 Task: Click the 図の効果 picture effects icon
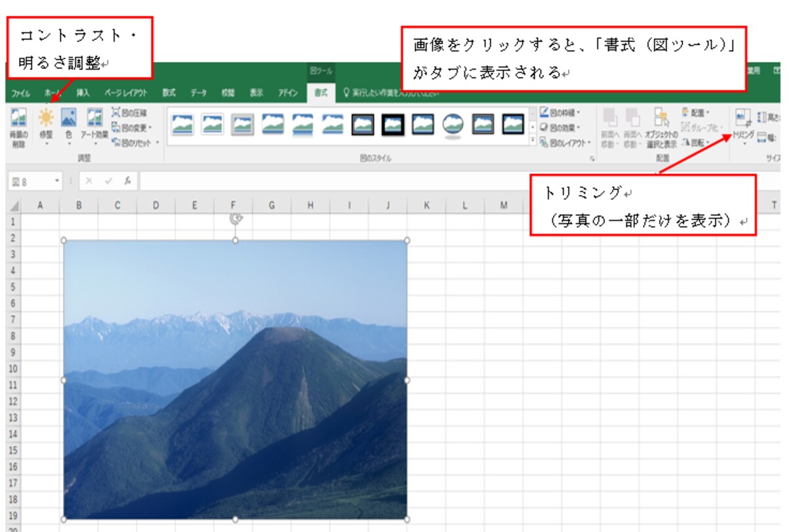(x=544, y=127)
